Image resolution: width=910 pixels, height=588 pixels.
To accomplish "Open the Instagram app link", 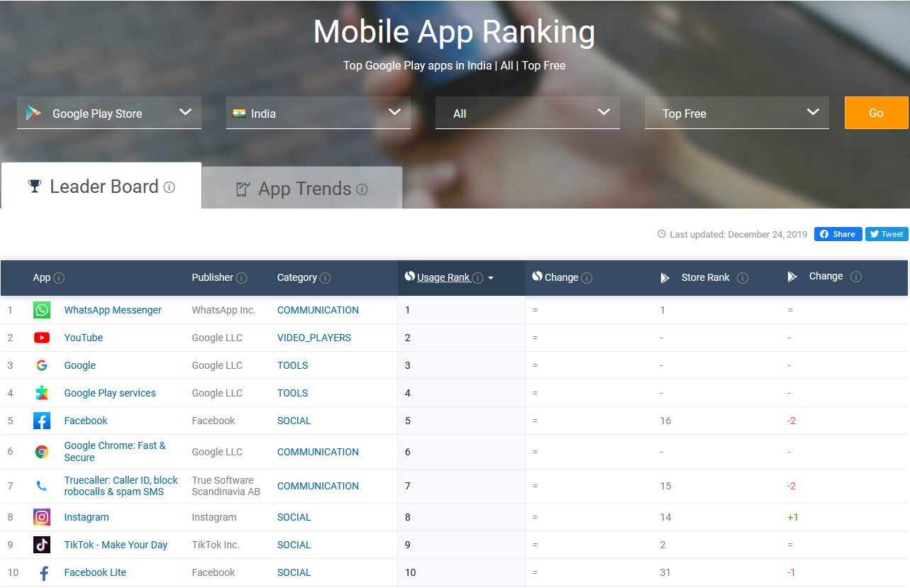I will coord(87,517).
